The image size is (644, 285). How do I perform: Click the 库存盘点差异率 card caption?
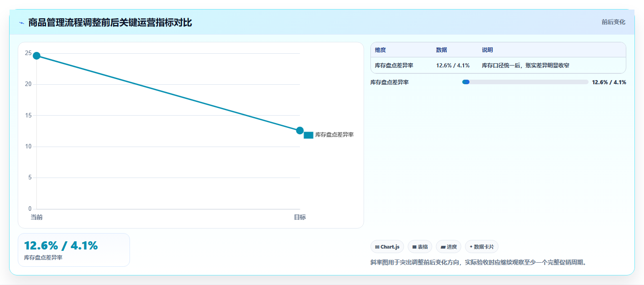43,258
